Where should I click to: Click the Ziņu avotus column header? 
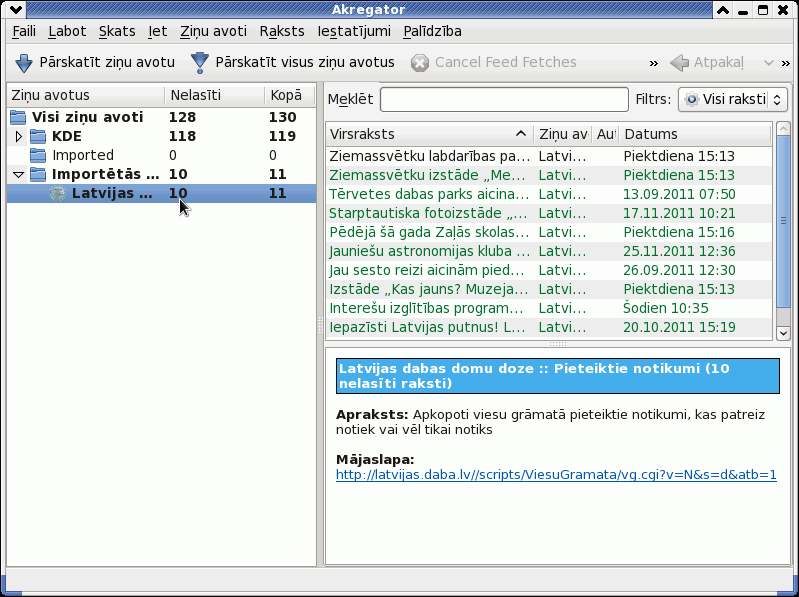pos(86,95)
